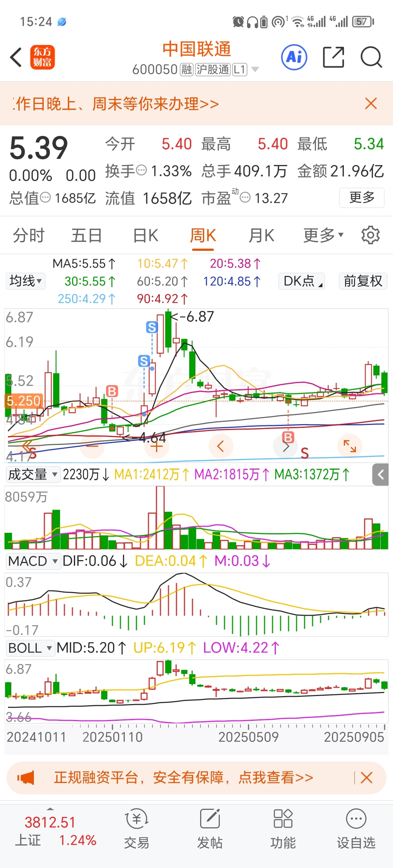Open the 发帖 post icon

210,829
